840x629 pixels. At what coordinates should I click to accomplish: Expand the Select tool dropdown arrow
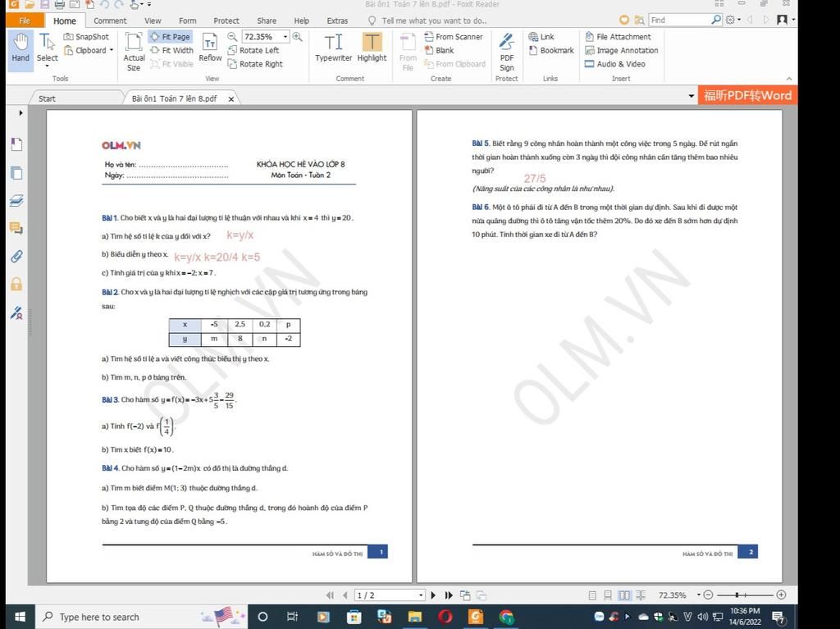[x=47, y=66]
